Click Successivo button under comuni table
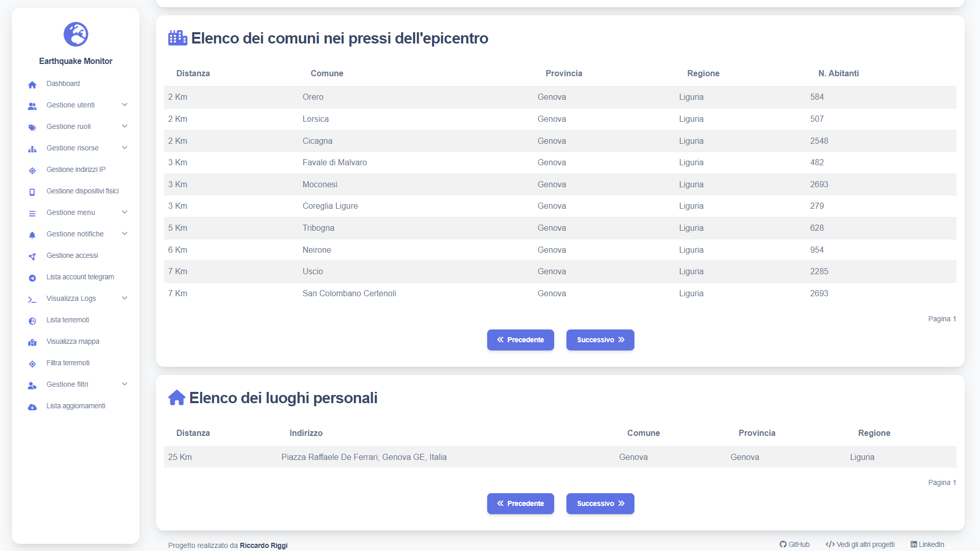The image size is (980, 551). click(600, 340)
